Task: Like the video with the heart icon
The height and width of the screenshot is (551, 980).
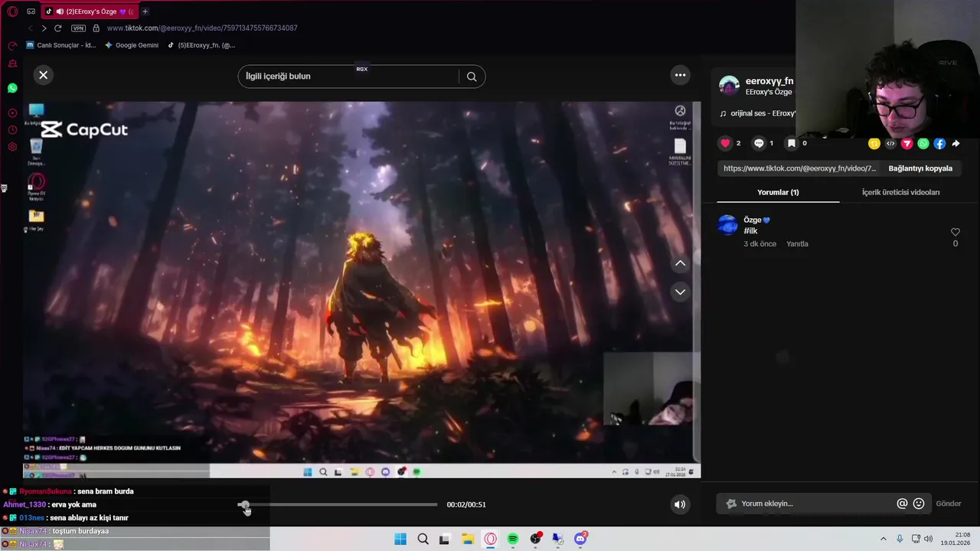Action: (726, 143)
